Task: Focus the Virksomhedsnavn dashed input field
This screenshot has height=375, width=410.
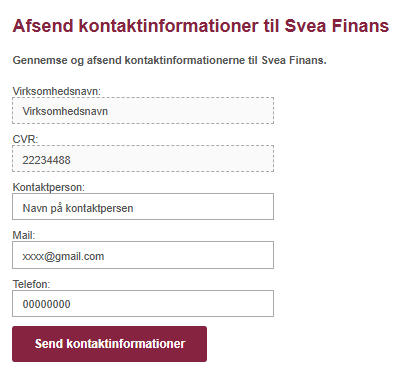Action: coord(143,111)
